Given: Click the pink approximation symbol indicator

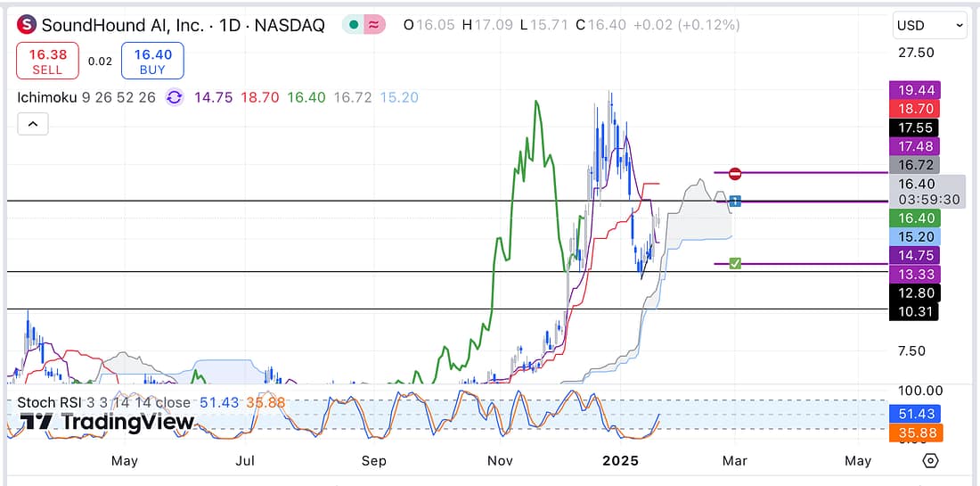Looking at the screenshot, I should (374, 25).
